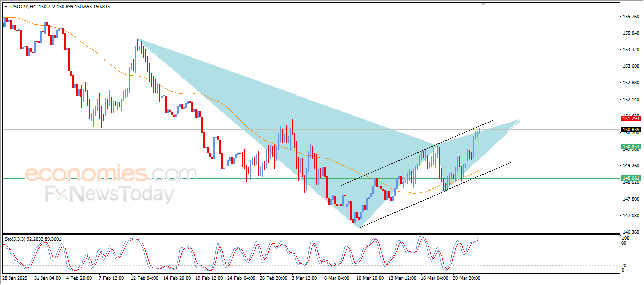Click the 26 Feb 20:00 date label

coord(274,278)
